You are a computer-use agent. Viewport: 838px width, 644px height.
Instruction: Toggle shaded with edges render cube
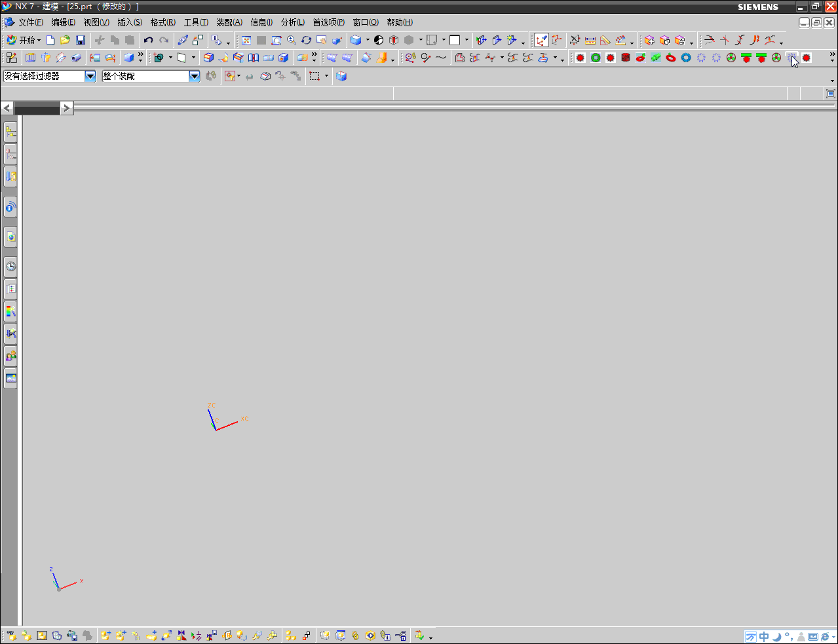click(x=356, y=40)
